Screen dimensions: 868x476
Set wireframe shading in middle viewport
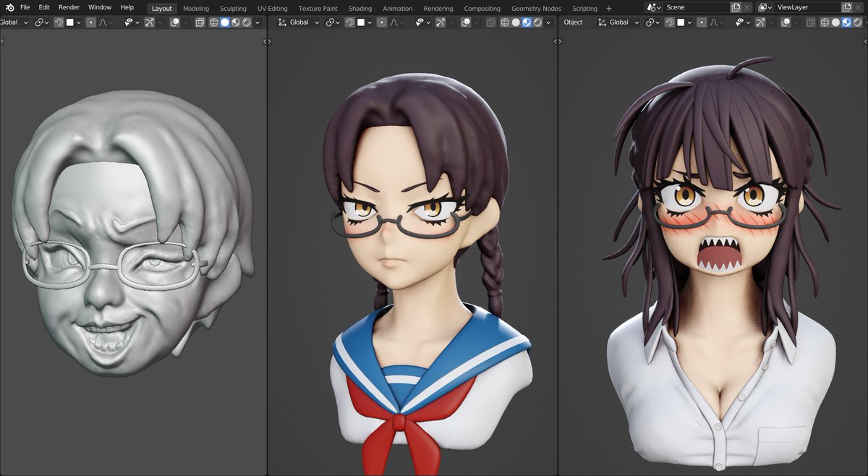click(505, 22)
